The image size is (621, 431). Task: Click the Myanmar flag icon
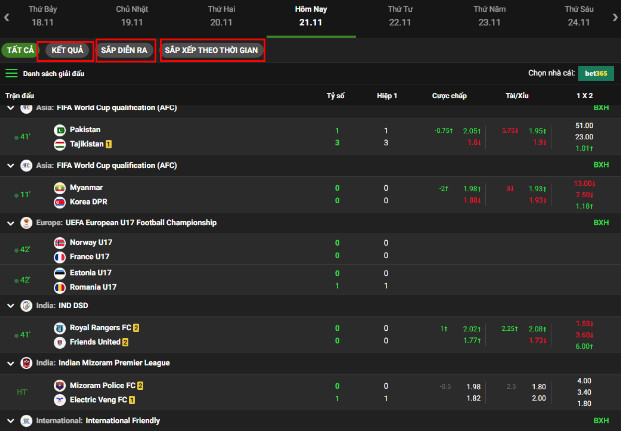(x=60, y=188)
